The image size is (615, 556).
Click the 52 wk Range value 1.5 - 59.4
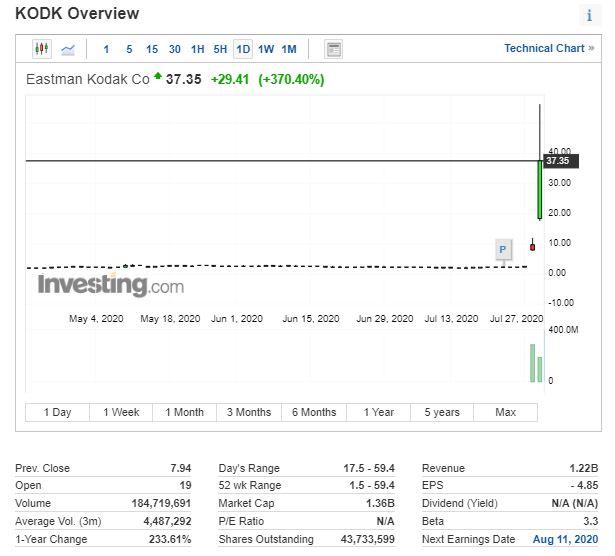[372, 485]
